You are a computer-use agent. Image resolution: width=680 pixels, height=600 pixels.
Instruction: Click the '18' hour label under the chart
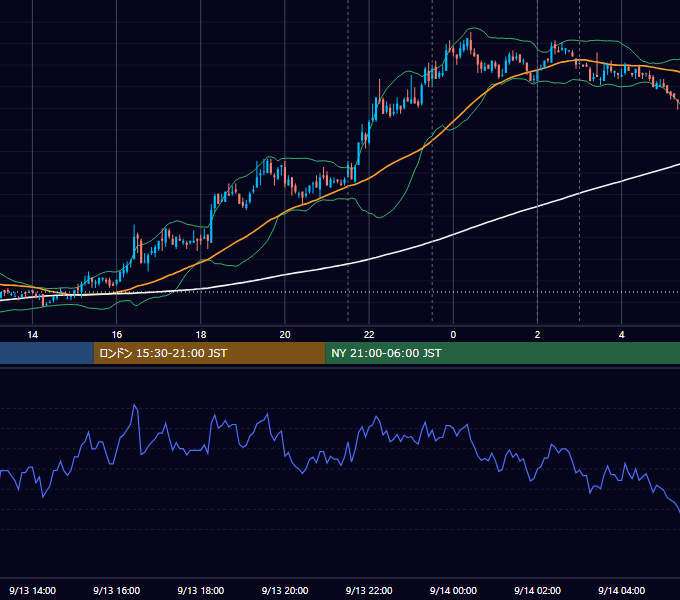point(201,335)
